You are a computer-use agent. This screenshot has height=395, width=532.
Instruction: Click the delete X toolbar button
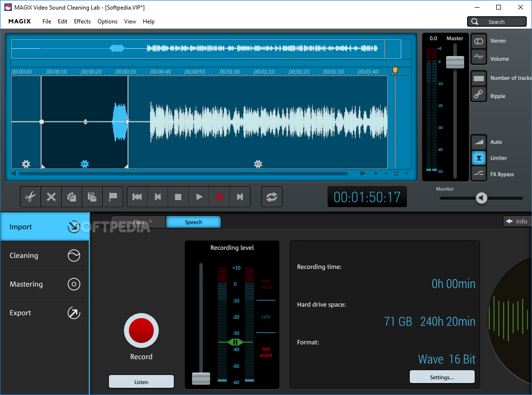click(51, 197)
